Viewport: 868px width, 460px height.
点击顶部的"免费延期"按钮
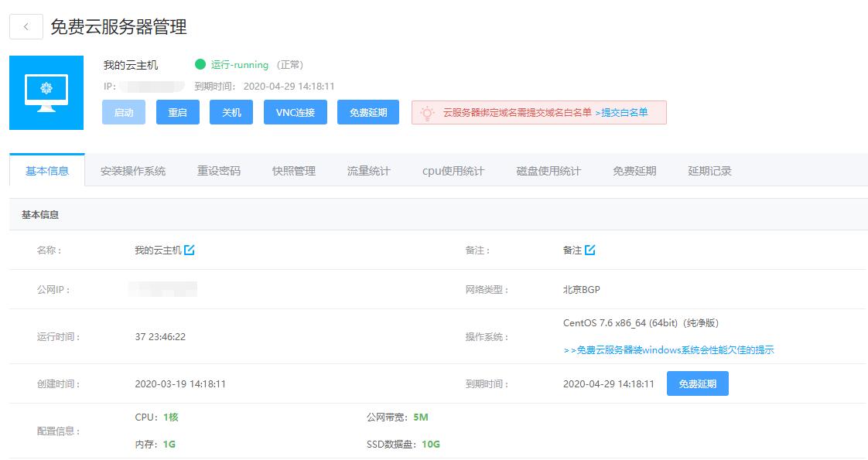(x=367, y=111)
